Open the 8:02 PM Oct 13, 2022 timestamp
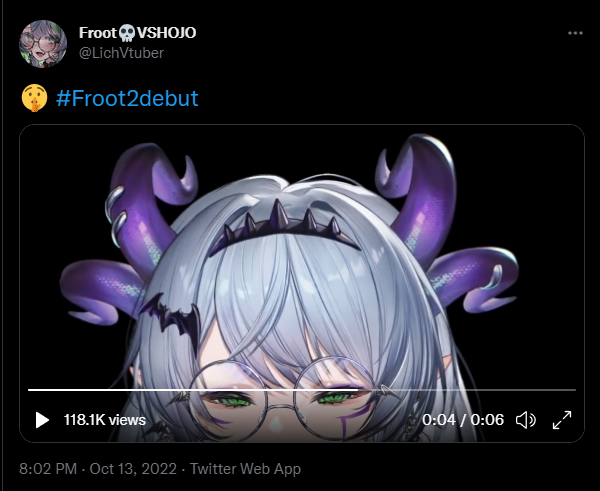This screenshot has height=491, width=600. [98, 469]
